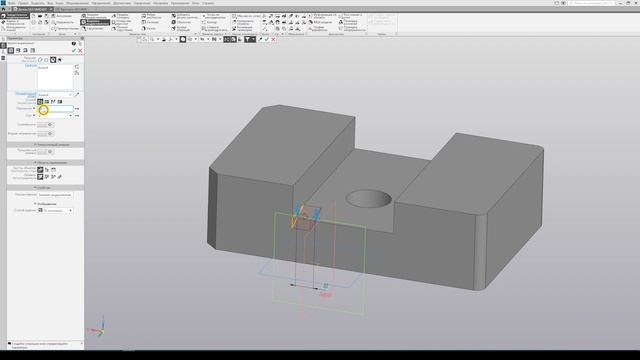This screenshot has width=640, height=360.
Task: Click pick-direction icon beside guiding object field
Action: [x=77, y=95]
